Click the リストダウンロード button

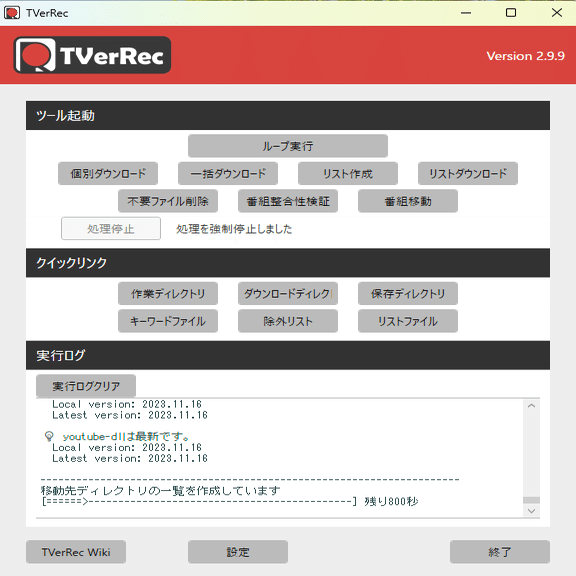click(468, 173)
